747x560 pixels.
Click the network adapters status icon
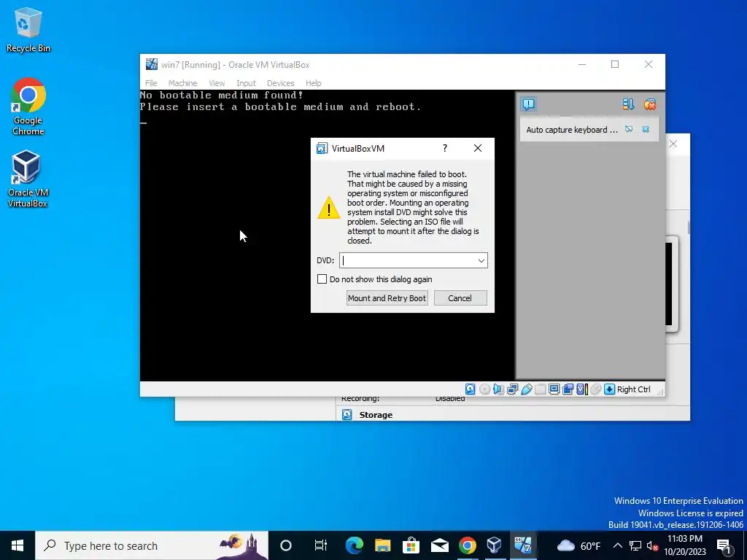tap(513, 389)
